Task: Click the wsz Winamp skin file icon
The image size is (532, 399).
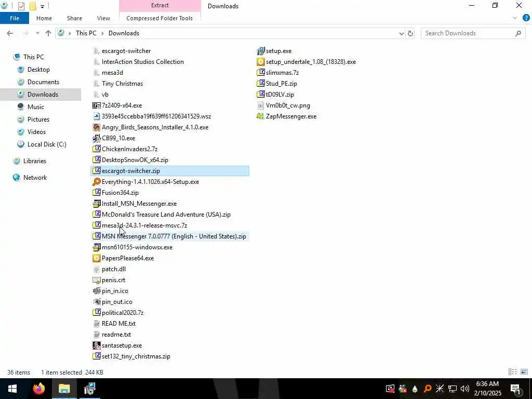Action: pos(96,116)
